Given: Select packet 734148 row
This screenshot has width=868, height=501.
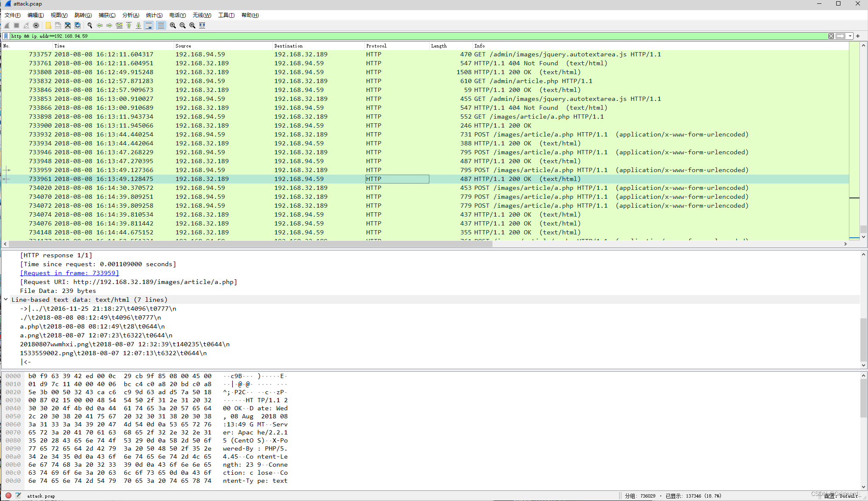Looking at the screenshot, I should pos(426,232).
